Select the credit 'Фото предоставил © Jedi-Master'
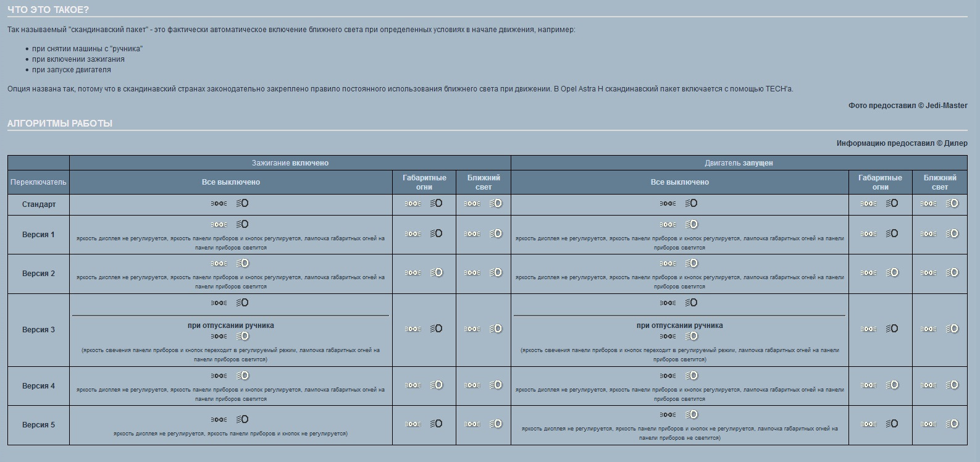980x462 pixels. click(x=908, y=106)
